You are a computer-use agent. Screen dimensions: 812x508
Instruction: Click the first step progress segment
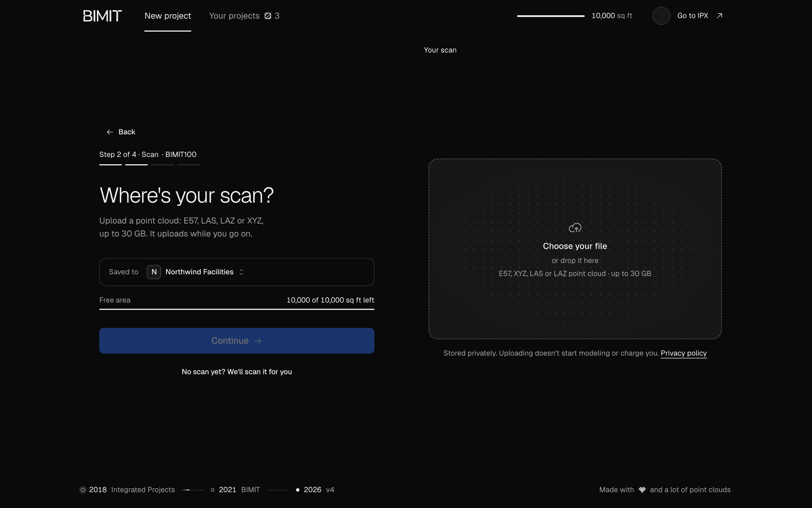[110, 165]
